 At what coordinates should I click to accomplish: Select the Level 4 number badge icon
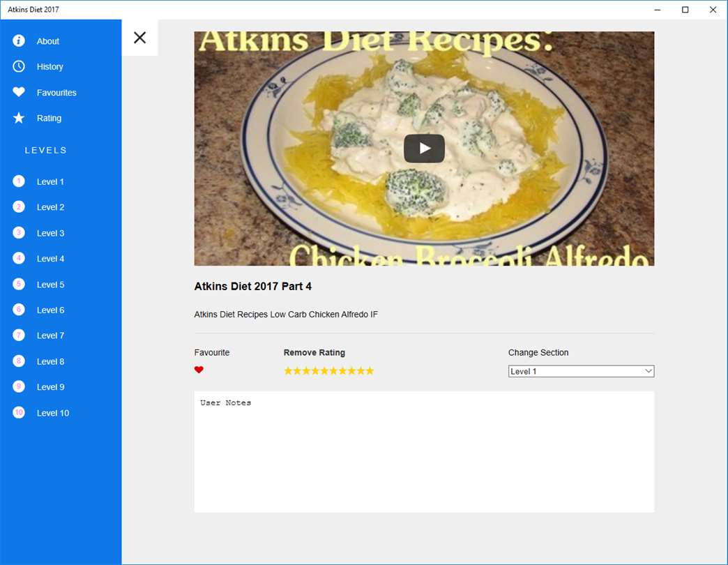click(19, 258)
